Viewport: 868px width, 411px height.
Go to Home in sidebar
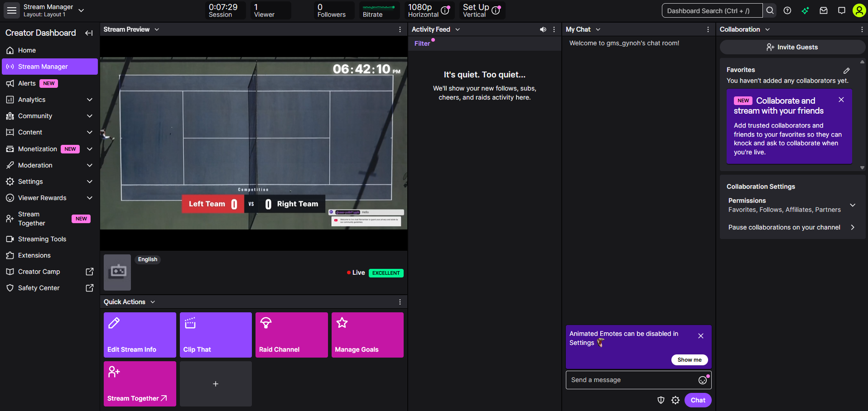[x=50, y=50]
